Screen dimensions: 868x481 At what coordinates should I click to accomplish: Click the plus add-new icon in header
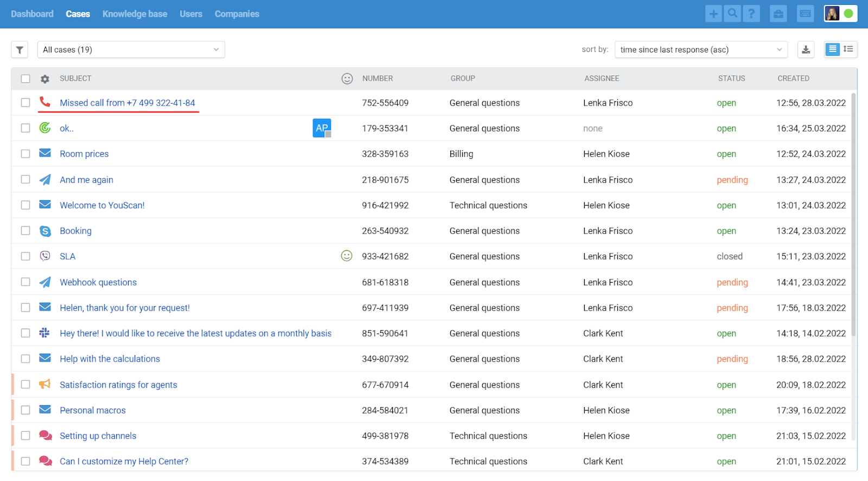[713, 14]
